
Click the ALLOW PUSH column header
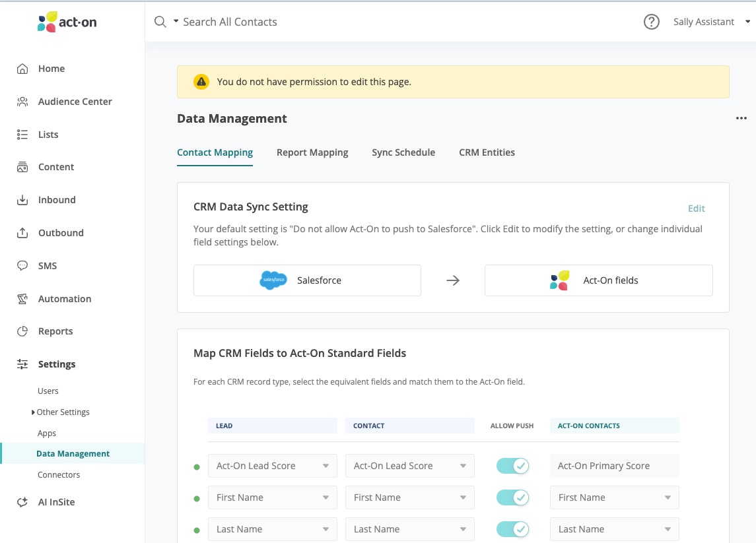point(512,426)
